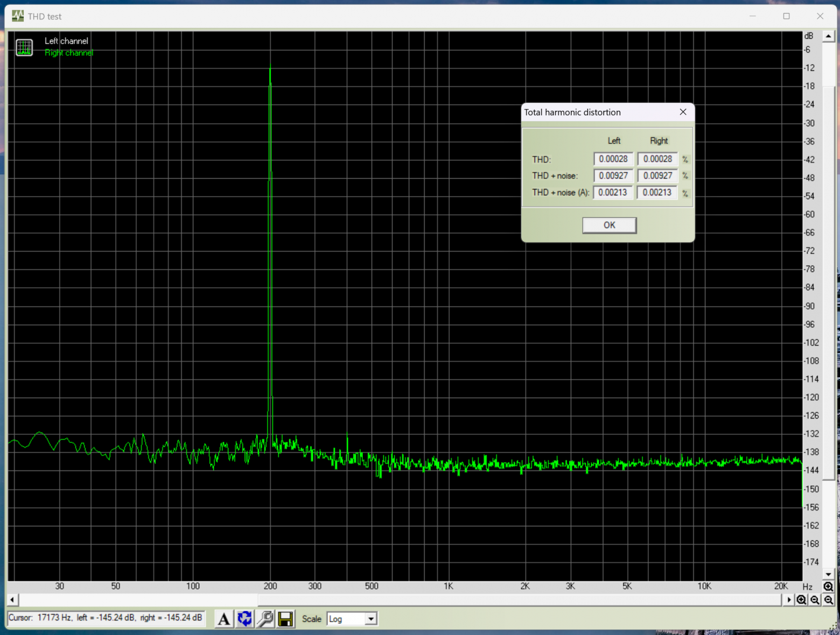
Task: Open the text annotation tool (A icon)
Action: 224,619
